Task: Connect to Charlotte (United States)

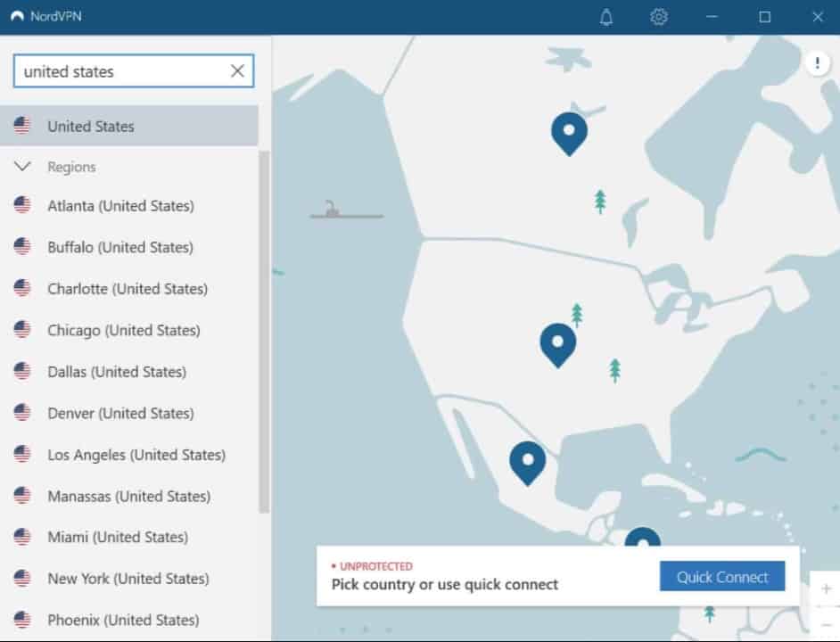Action: (x=129, y=289)
